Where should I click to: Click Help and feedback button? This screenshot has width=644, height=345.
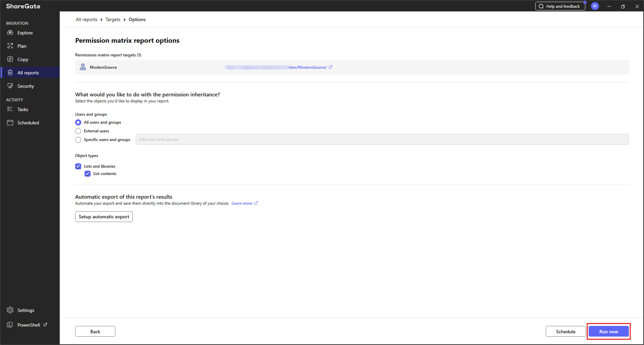(x=560, y=6)
